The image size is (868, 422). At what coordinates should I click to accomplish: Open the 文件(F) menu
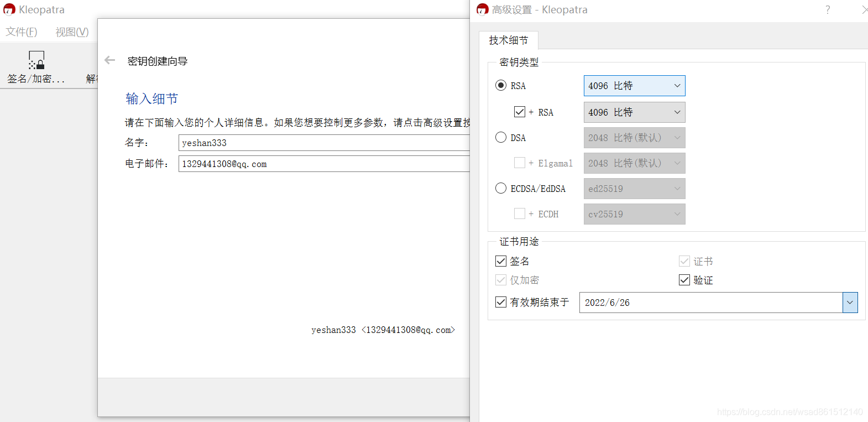coord(22,32)
